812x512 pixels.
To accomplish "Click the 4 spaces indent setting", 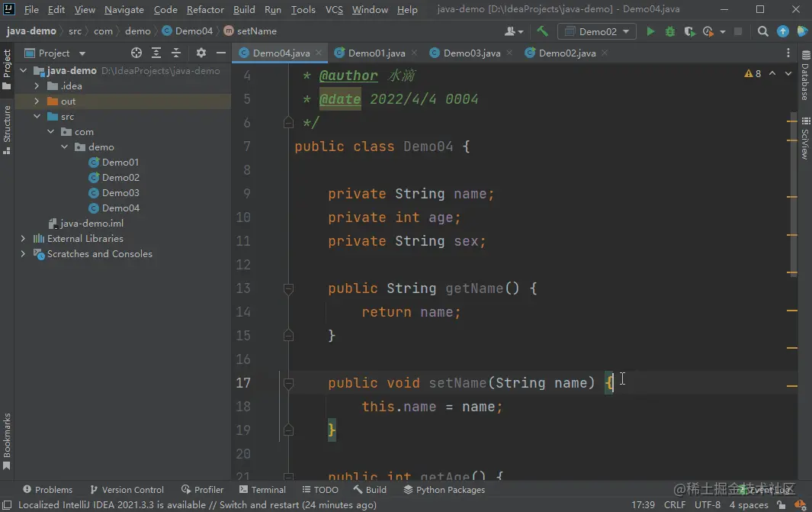I will point(748,504).
